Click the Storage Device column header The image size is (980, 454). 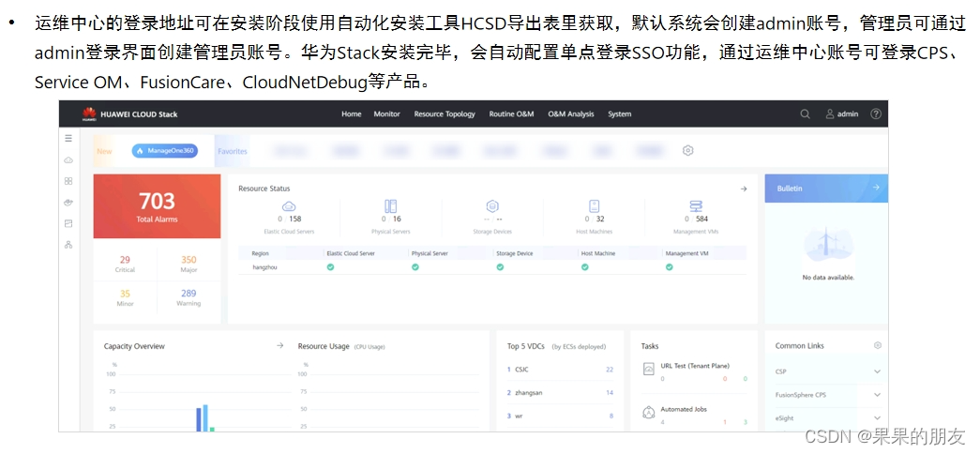514,253
